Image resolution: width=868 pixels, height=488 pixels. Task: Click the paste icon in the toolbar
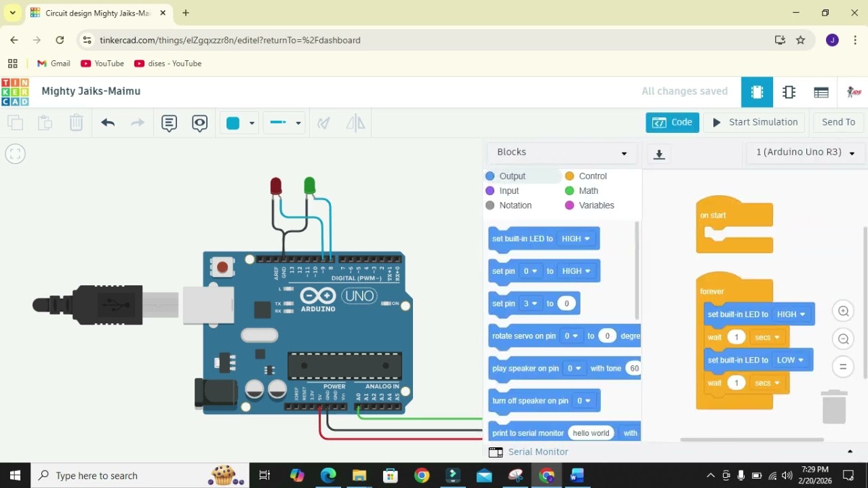pyautogui.click(x=45, y=123)
